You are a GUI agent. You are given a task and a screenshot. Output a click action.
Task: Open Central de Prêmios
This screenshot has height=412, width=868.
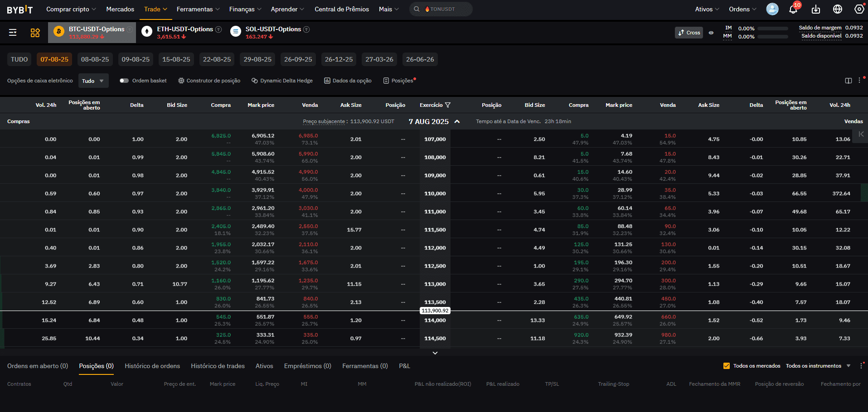[342, 9]
